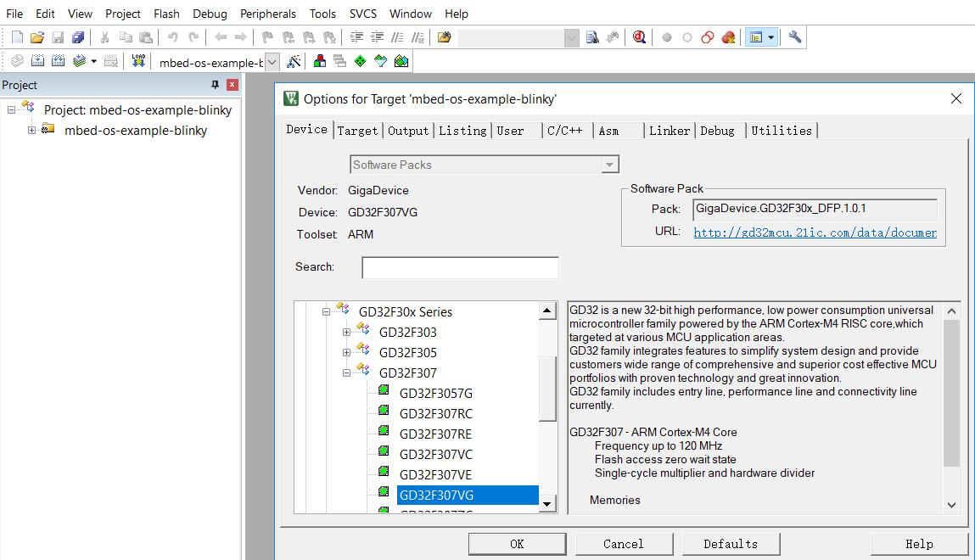Open the Peripherals menu

pyautogui.click(x=268, y=14)
